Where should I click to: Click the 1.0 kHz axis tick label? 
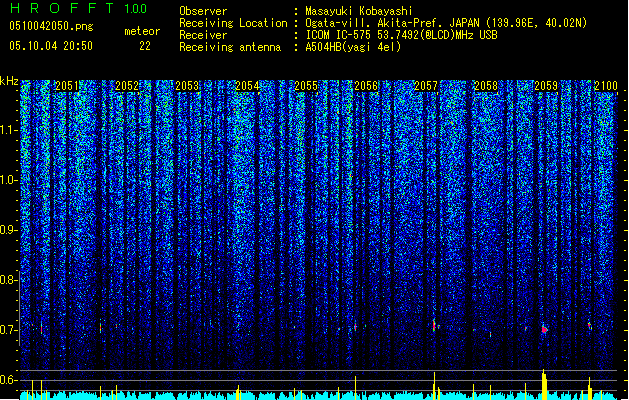pyautogui.click(x=9, y=180)
